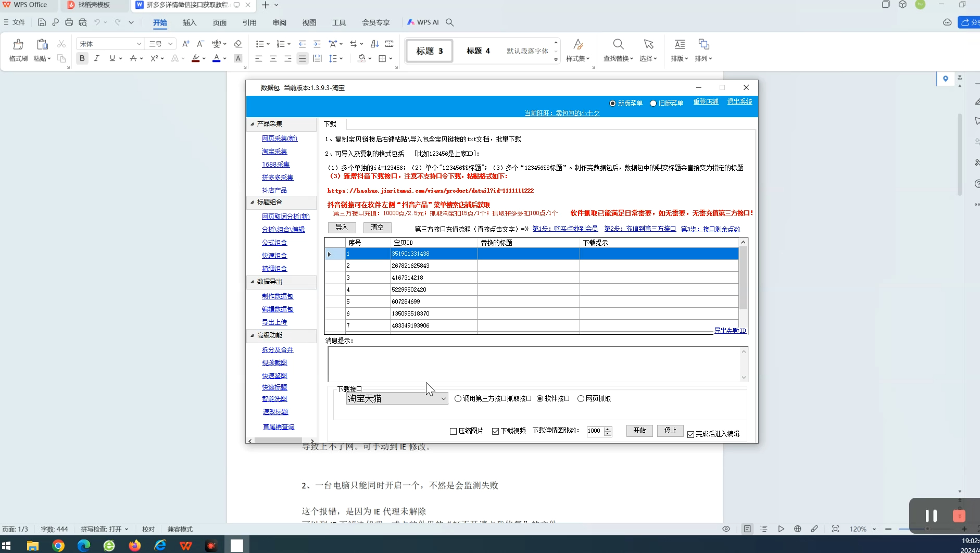Enable the 压缩图片 checkbox
Screen dimensions: 980x553
pos(453,431)
